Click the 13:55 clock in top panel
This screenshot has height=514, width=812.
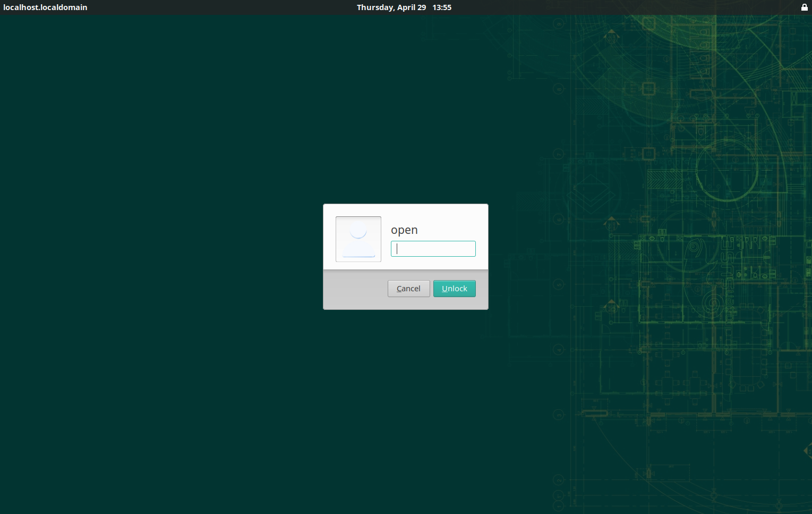click(442, 7)
